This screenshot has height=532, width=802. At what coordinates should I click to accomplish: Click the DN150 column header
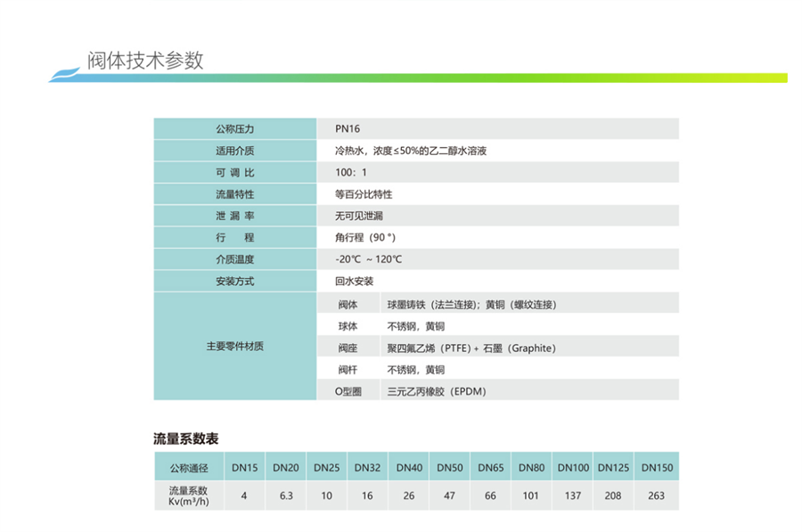(657, 467)
